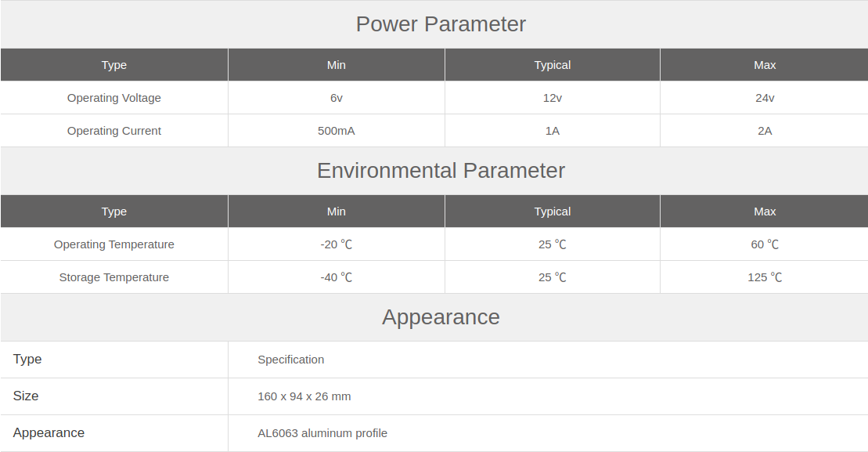Select the 500mA minimum current value
The width and height of the screenshot is (868, 452).
(336, 131)
